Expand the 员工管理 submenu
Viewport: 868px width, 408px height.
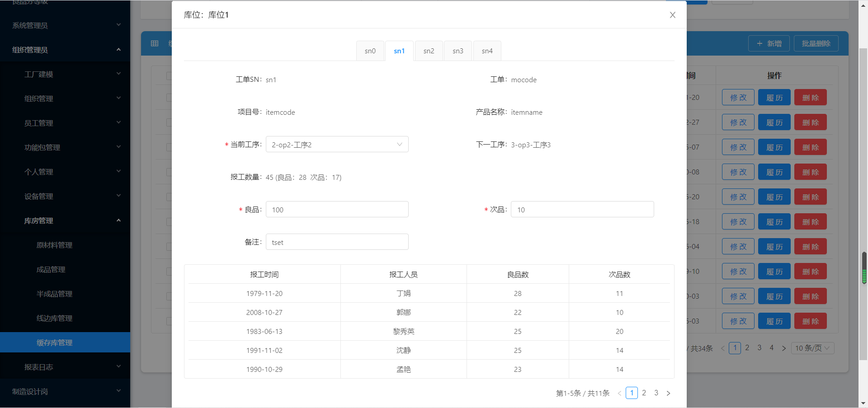point(65,123)
